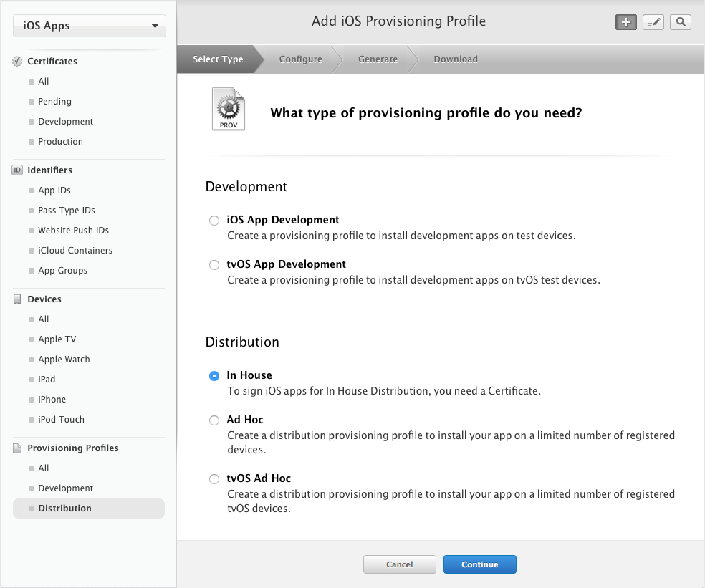Select the iOS App Development radio button
The width and height of the screenshot is (705, 588).
[214, 221]
